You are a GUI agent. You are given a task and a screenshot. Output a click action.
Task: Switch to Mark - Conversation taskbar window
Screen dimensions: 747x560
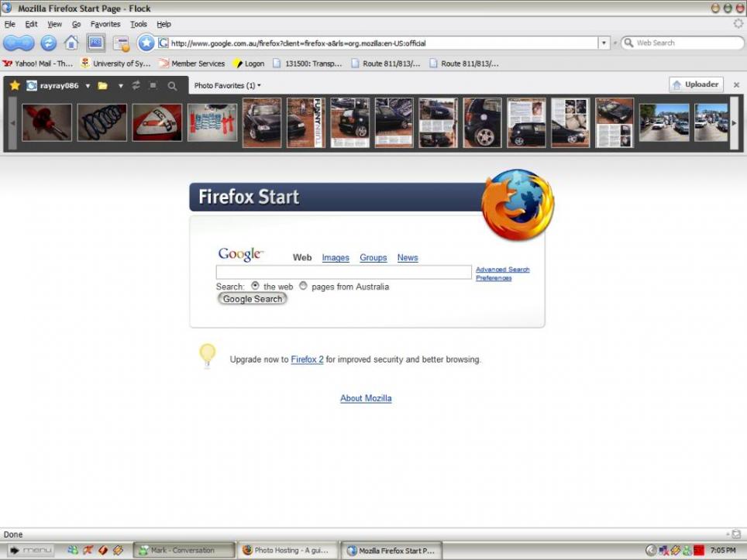[184, 550]
